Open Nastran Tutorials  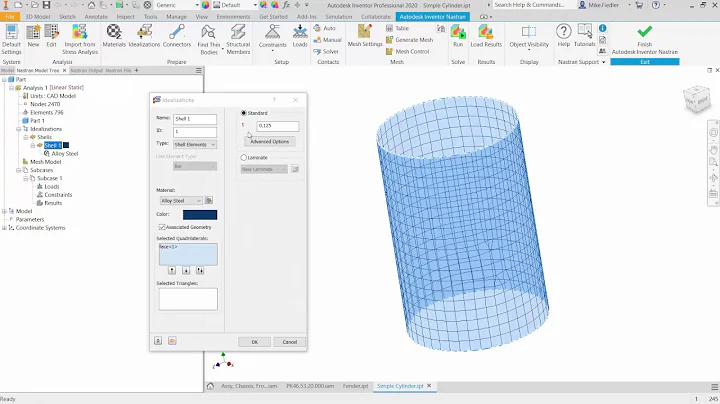(585, 36)
